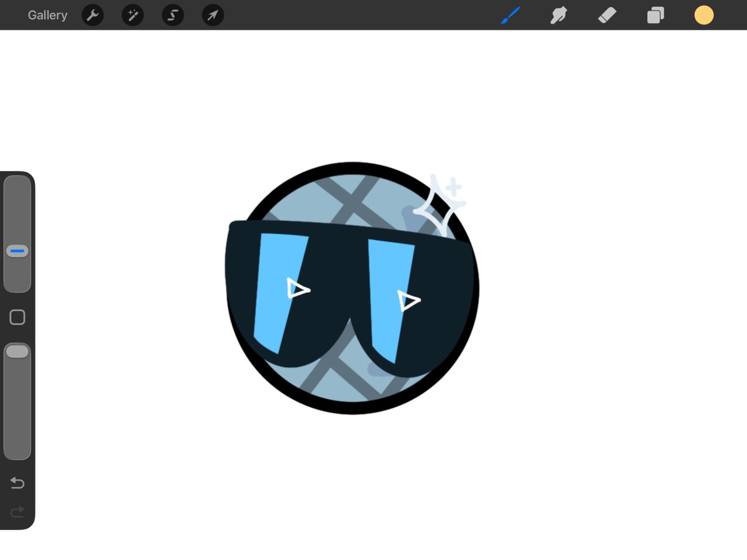
Task: Click the brush opacity slider handle
Action: point(17,352)
